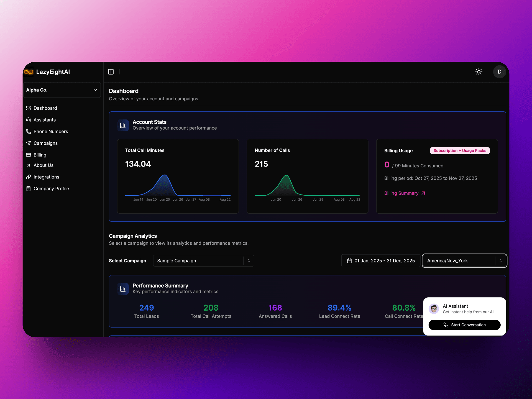The image size is (532, 399).
Task: Click the 89.4% Lead Connect Rate metric
Action: pyautogui.click(x=339, y=308)
